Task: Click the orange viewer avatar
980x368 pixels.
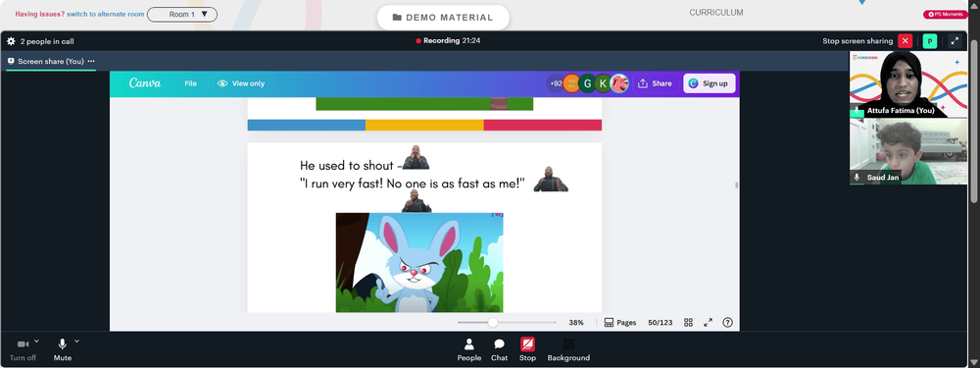Action: pyautogui.click(x=571, y=83)
